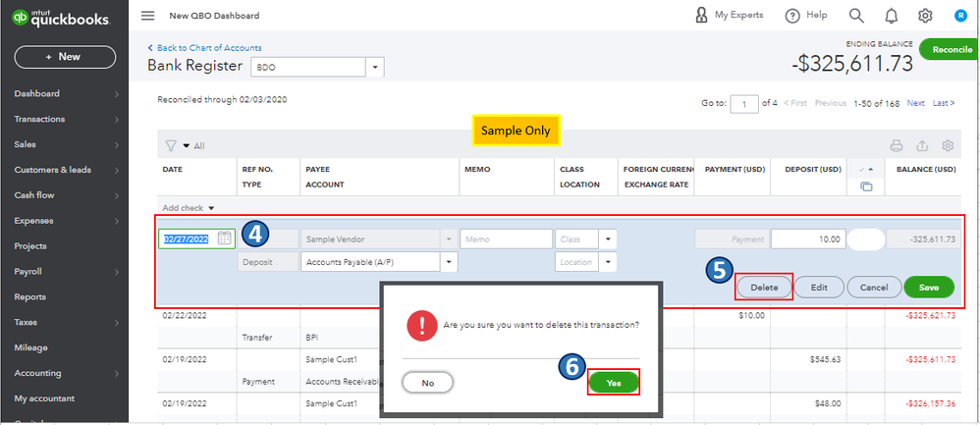980x425 pixels.
Task: Open the calendar date picker icon
Action: [224, 239]
